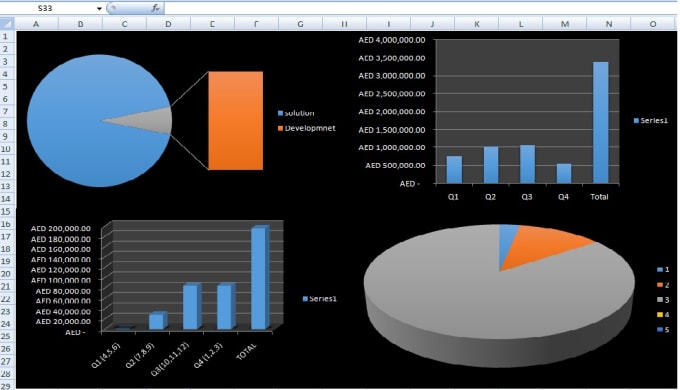Screen dimensions: 680x390
Task: Select column B header
Action: click(80, 24)
